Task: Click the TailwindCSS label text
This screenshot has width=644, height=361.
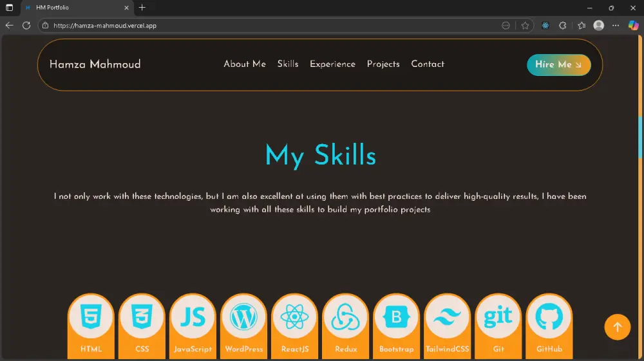Action: tap(448, 349)
